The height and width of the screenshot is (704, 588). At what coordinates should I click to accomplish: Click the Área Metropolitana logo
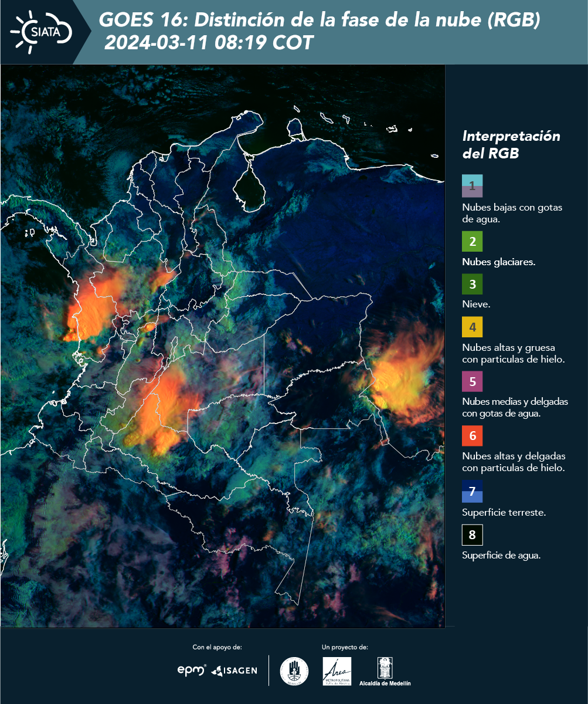(x=338, y=671)
